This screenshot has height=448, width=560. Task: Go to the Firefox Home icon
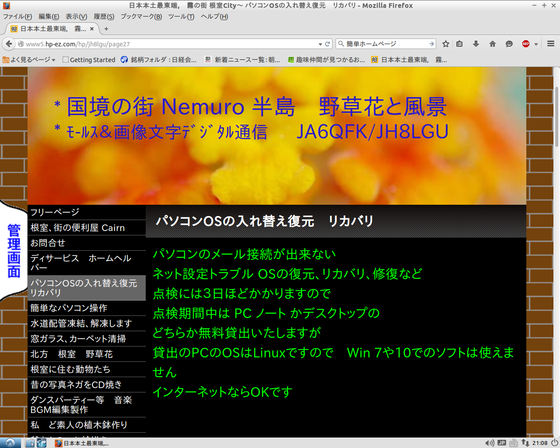pos(492,44)
